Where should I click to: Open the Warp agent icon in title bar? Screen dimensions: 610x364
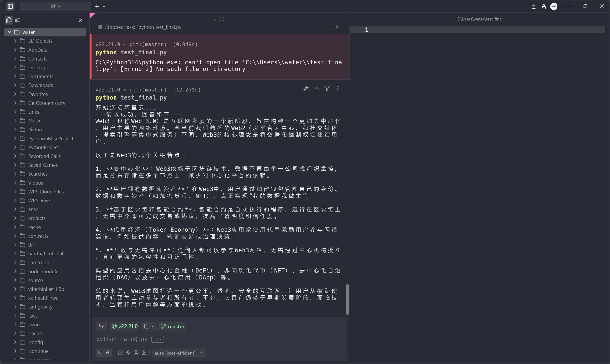544,6
